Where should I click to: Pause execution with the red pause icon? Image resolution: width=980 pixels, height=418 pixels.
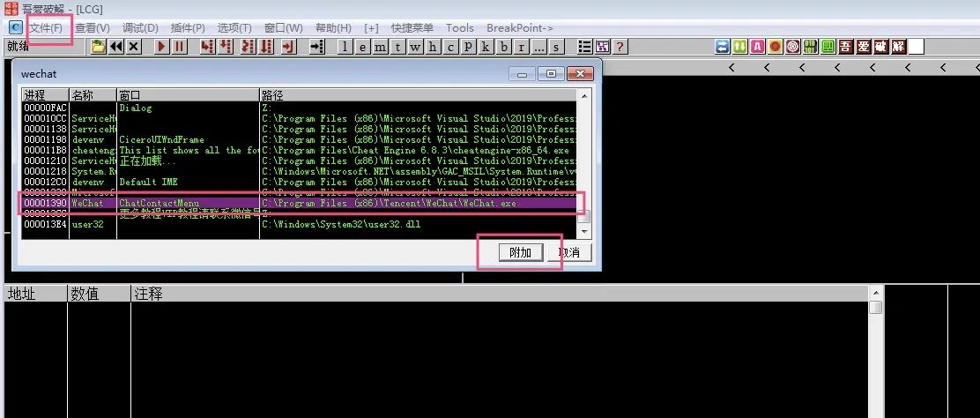pyautogui.click(x=180, y=47)
